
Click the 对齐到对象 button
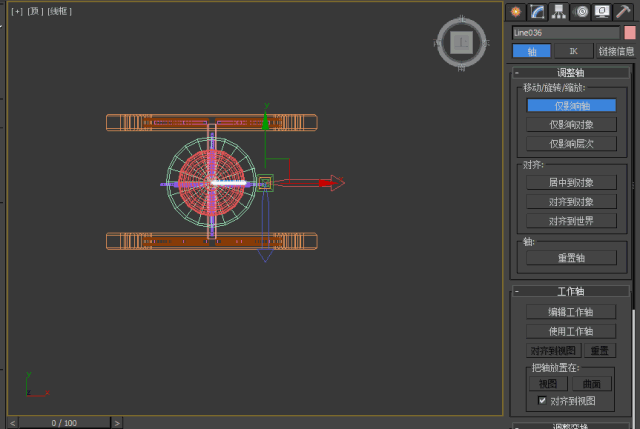[x=571, y=202]
